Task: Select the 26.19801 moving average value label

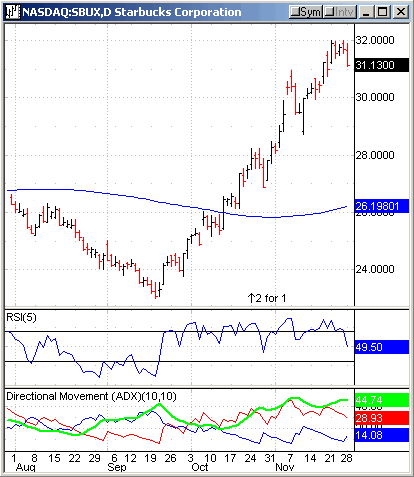Action: [382, 206]
